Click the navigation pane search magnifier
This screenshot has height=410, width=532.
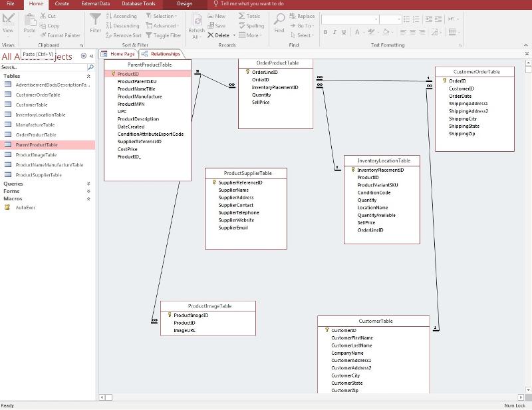click(91, 67)
